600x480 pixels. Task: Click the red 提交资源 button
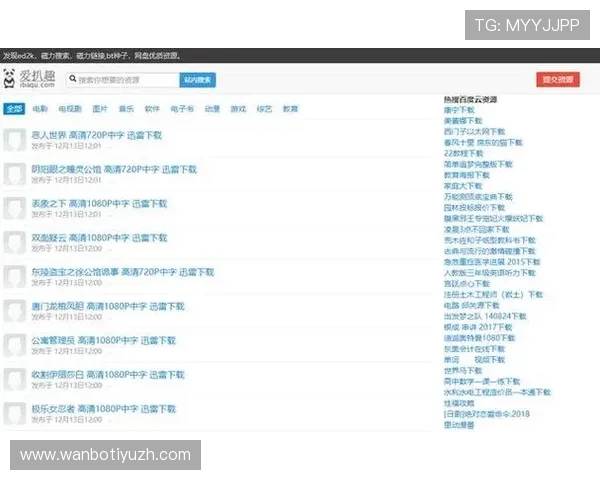pos(558,80)
